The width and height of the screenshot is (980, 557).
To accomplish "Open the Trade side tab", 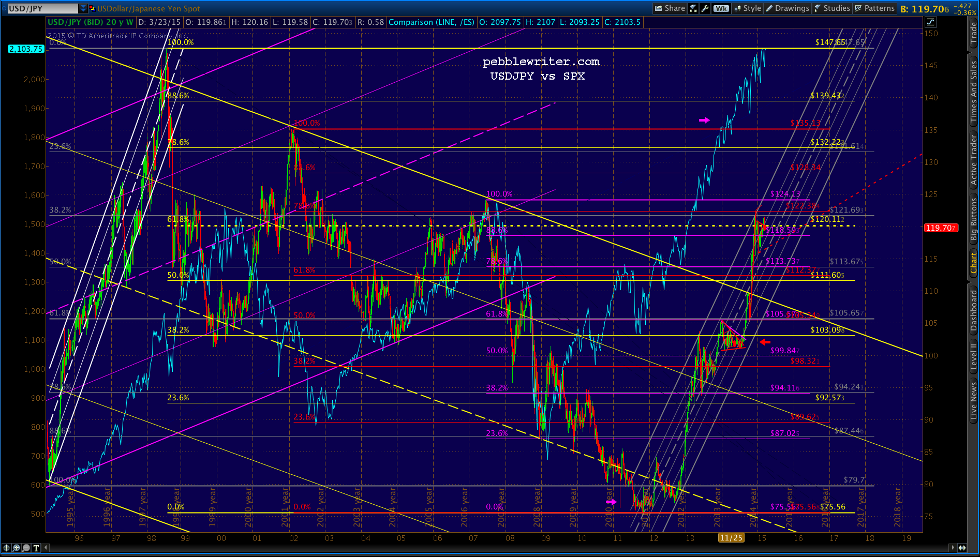I will (974, 34).
